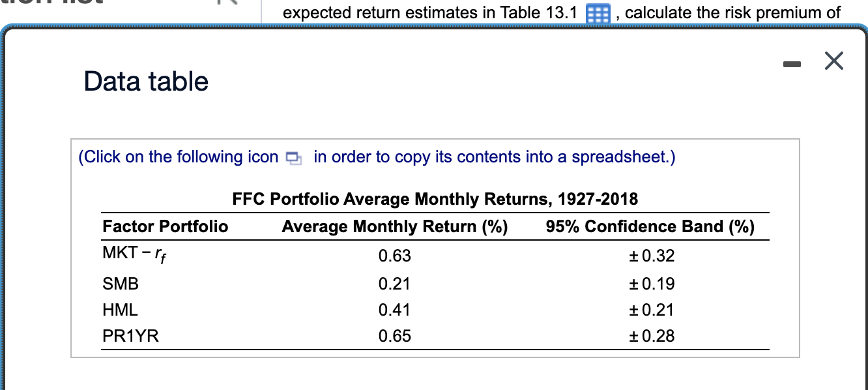Click the HML row in the table
Image resolution: width=868 pixels, height=390 pixels.
pos(119,309)
